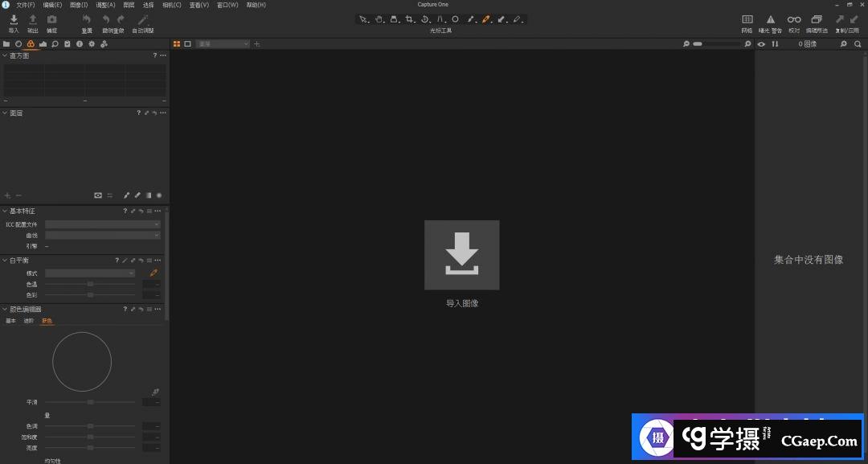Viewport: 868px width, 464px height.
Task: Select the 基本 tab in color editor
Action: click(11, 321)
